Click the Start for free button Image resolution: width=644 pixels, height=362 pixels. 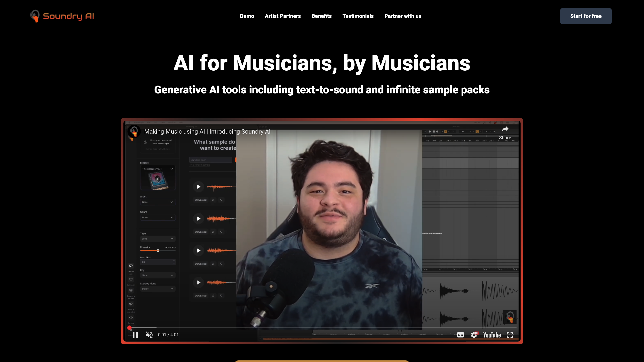click(586, 16)
